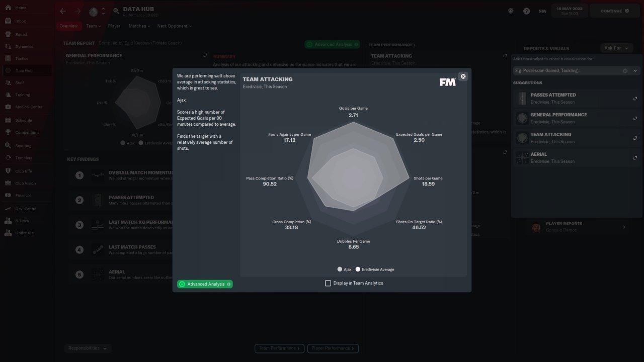Image resolution: width=644 pixels, height=362 pixels.
Task: Open the Responsibilities dropdown
Action: (x=88, y=348)
